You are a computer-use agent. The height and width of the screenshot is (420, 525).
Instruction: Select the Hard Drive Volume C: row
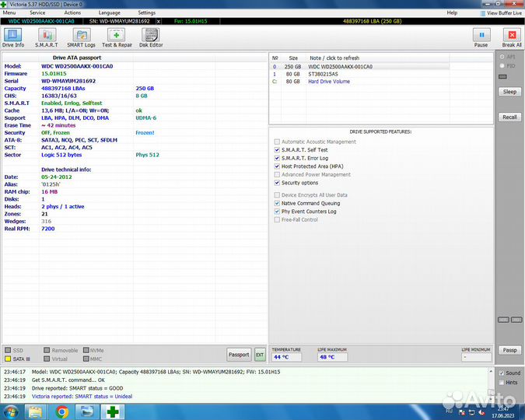359,82
